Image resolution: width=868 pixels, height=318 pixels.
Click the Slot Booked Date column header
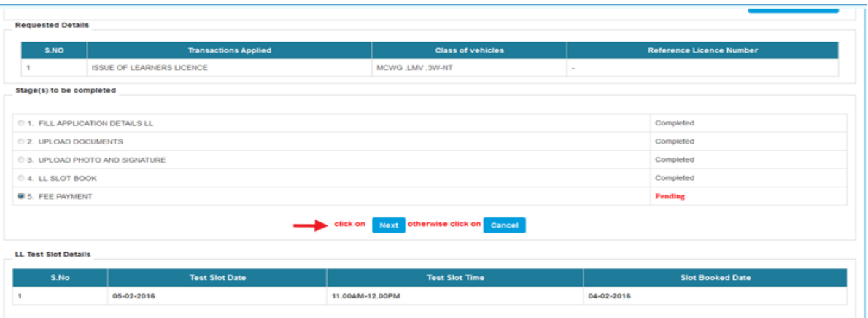pyautogui.click(x=714, y=278)
